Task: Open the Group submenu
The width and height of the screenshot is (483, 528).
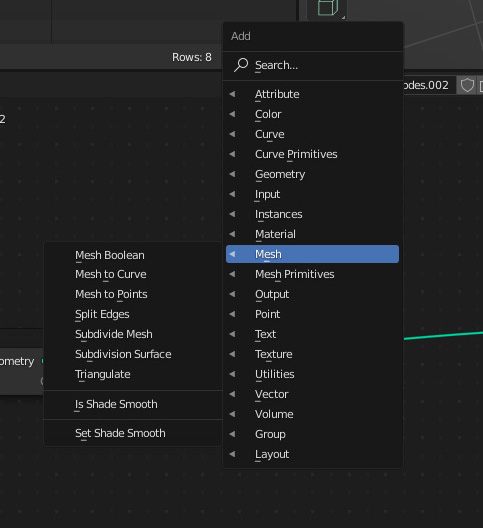Action: (x=313, y=434)
